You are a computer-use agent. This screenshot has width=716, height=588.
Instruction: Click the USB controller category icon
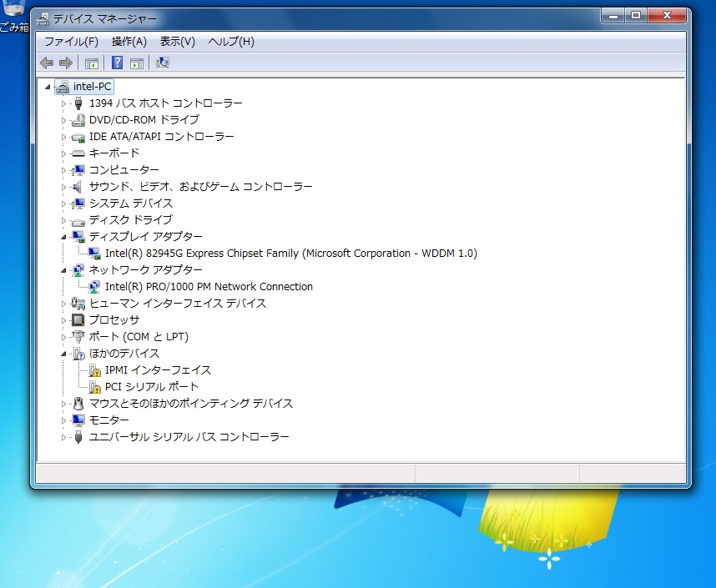(78, 437)
